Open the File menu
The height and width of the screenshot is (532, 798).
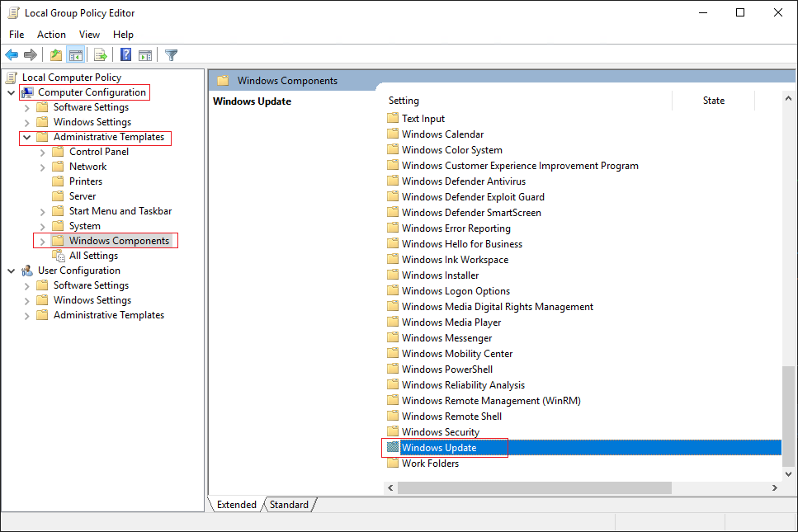click(17, 35)
